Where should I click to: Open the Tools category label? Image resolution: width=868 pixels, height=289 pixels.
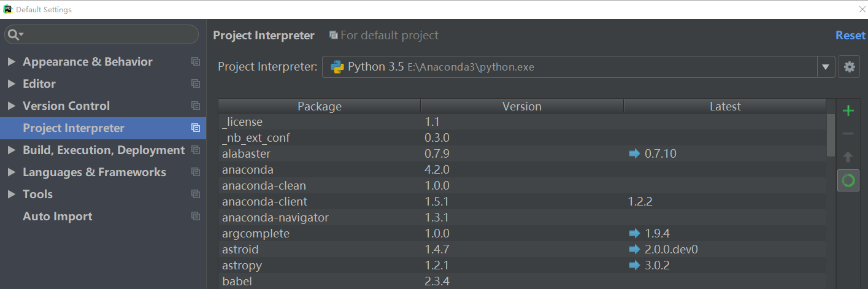click(37, 194)
